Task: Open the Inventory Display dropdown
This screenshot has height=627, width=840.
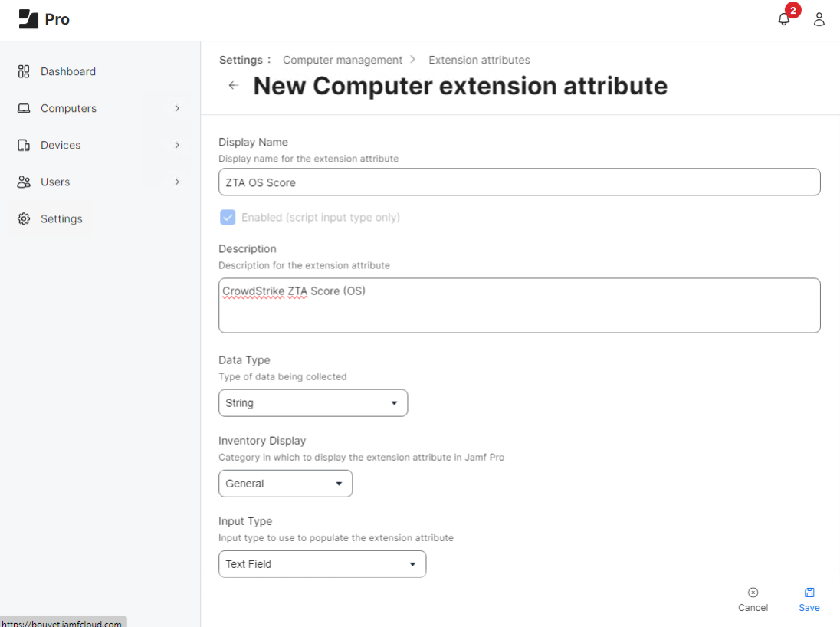Action: pyautogui.click(x=285, y=484)
